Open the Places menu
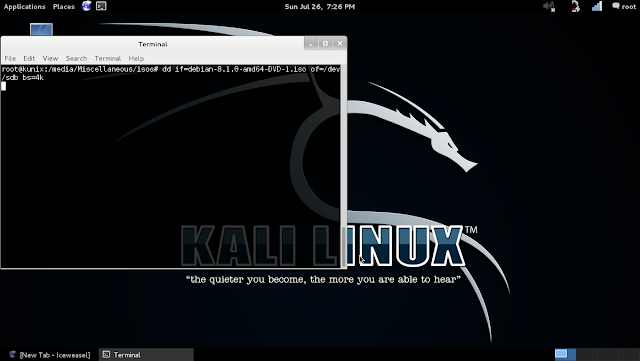This screenshot has width=640, height=361. [64, 7]
